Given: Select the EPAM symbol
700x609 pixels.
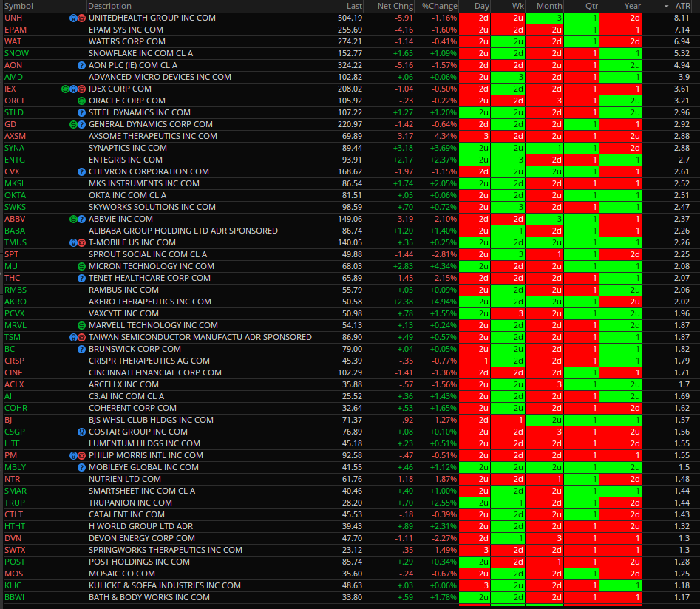Looking at the screenshot, I should (16, 30).
